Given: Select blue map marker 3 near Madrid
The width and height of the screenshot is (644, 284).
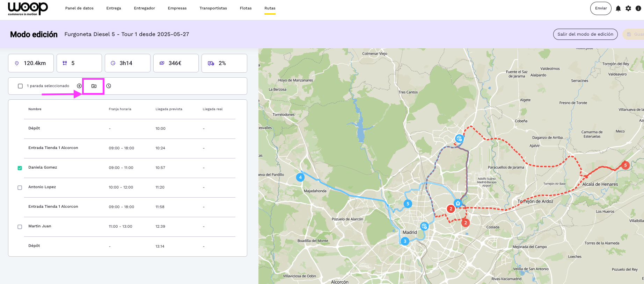Looking at the screenshot, I should 405,241.
